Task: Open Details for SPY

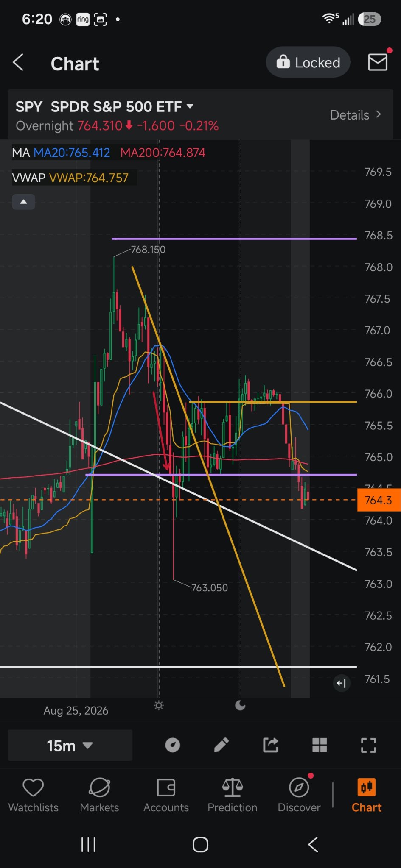Action: [x=356, y=115]
